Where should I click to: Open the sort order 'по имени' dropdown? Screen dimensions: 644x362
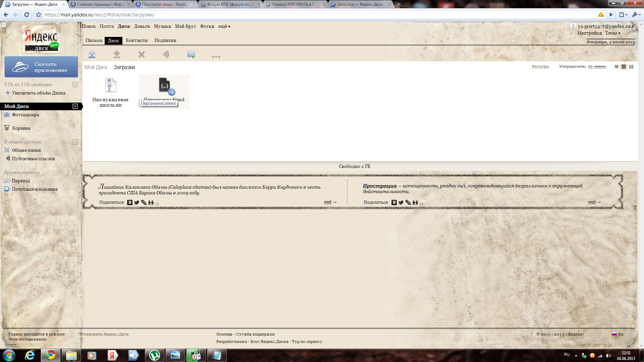[x=597, y=66]
